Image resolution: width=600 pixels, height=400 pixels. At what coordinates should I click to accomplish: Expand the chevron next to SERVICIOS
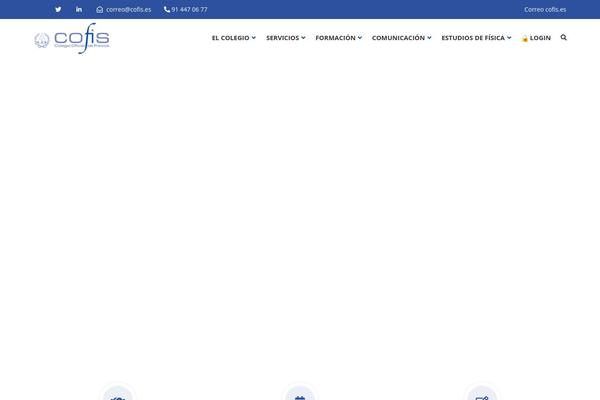[303, 38]
